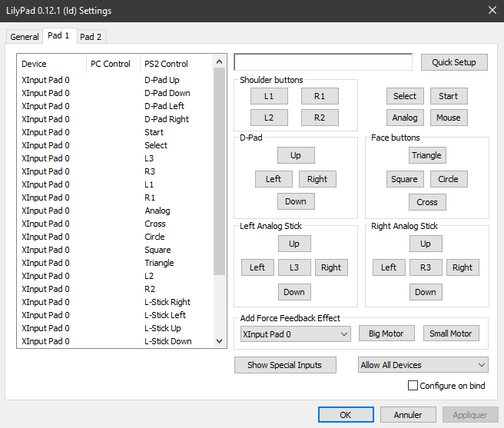Image resolution: width=504 pixels, height=428 pixels.
Task: Click the empty text field beside Quick Setup
Action: [323, 62]
